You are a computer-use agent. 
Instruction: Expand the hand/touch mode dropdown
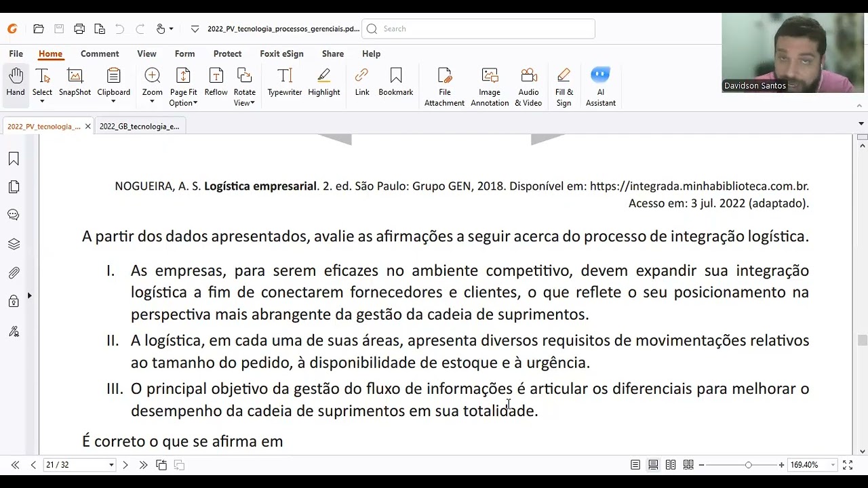(171, 29)
